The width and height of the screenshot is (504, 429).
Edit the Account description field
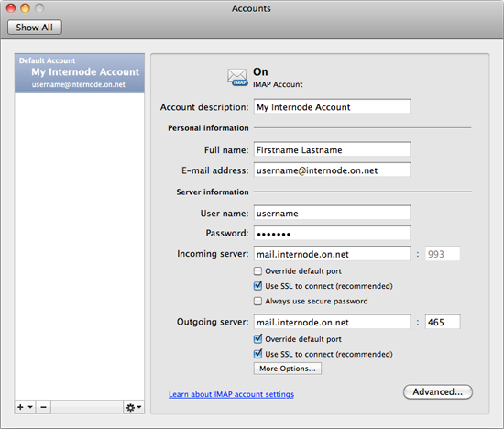tap(332, 106)
